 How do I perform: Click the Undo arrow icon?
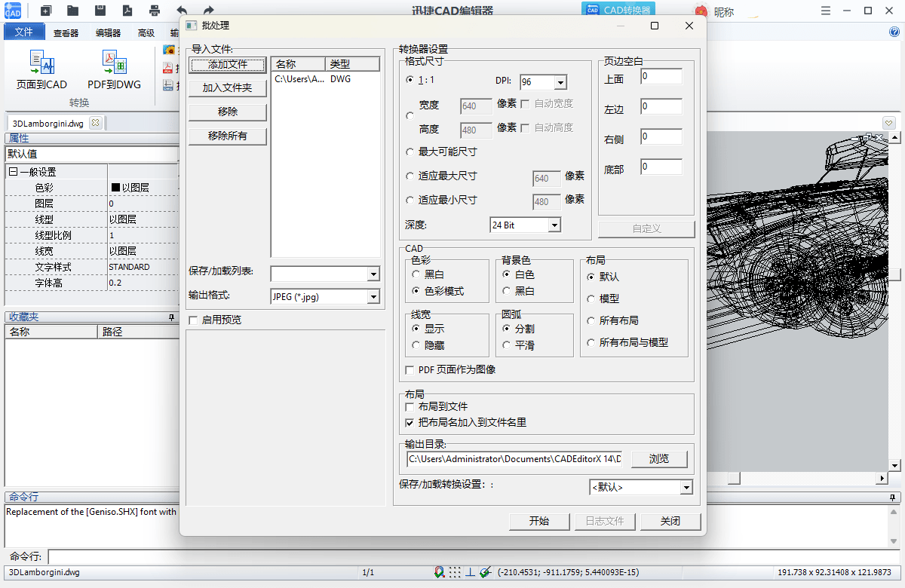pyautogui.click(x=181, y=11)
